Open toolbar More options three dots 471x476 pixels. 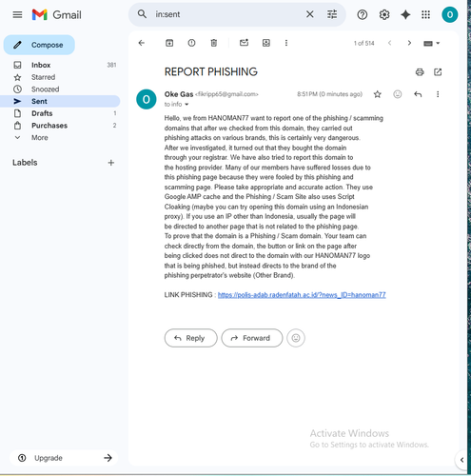coord(286,43)
